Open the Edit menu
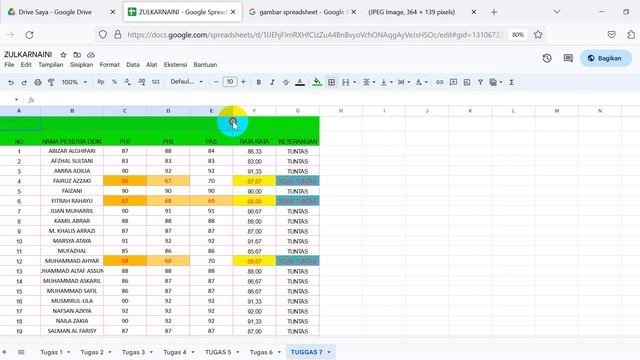This screenshot has height=360, width=640. (x=26, y=65)
